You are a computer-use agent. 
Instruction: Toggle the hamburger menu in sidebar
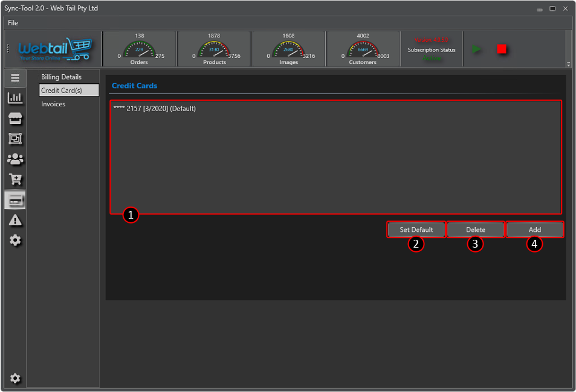[x=15, y=78]
